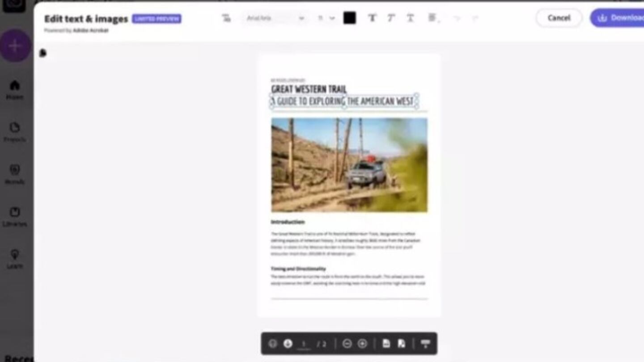This screenshot has width=644, height=362.
Task: Open the Arial font family dropdown
Action: [275, 18]
